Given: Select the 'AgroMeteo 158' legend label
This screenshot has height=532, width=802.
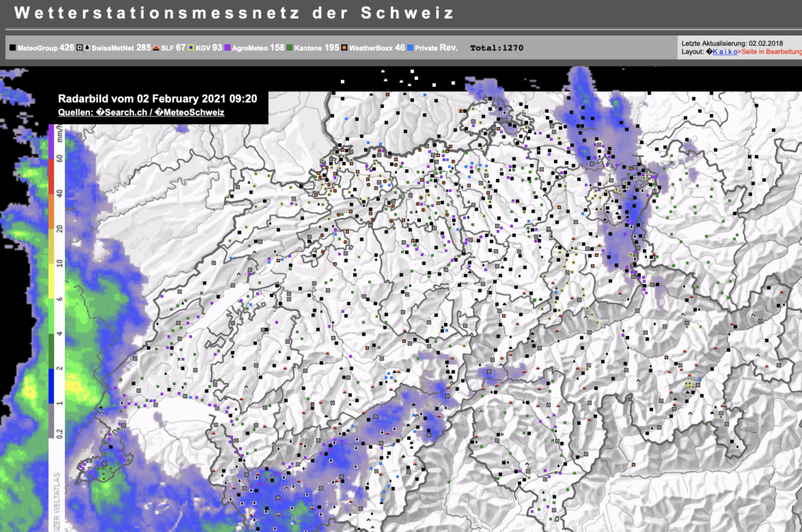Looking at the screenshot, I should pyautogui.click(x=258, y=48).
